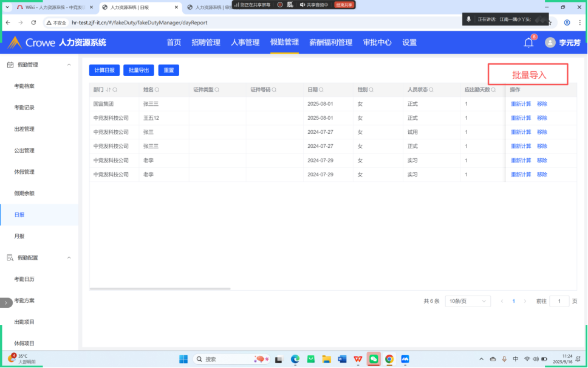Viewport: 588px width, 368px height.
Task: Open 考勤档案 in sidebar
Action: [24, 86]
